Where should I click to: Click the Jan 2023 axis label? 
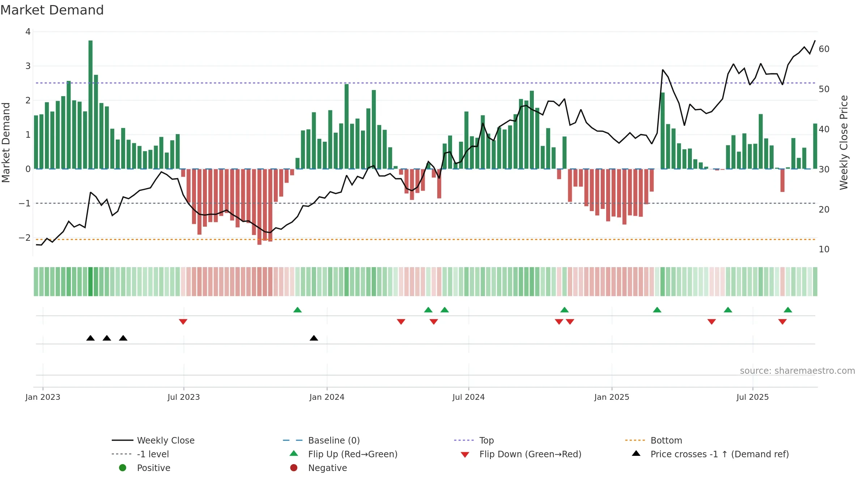[43, 397]
